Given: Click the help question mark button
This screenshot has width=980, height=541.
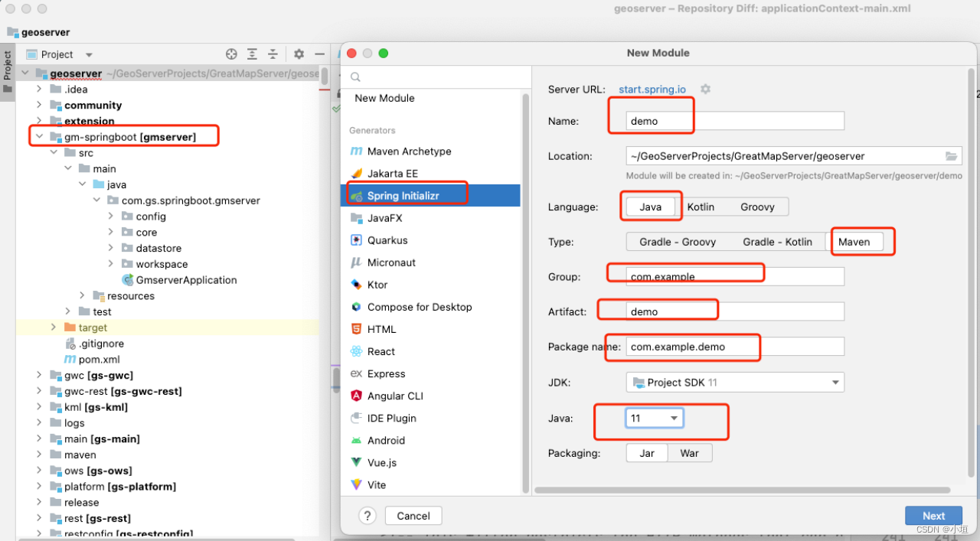Looking at the screenshot, I should click(x=367, y=516).
